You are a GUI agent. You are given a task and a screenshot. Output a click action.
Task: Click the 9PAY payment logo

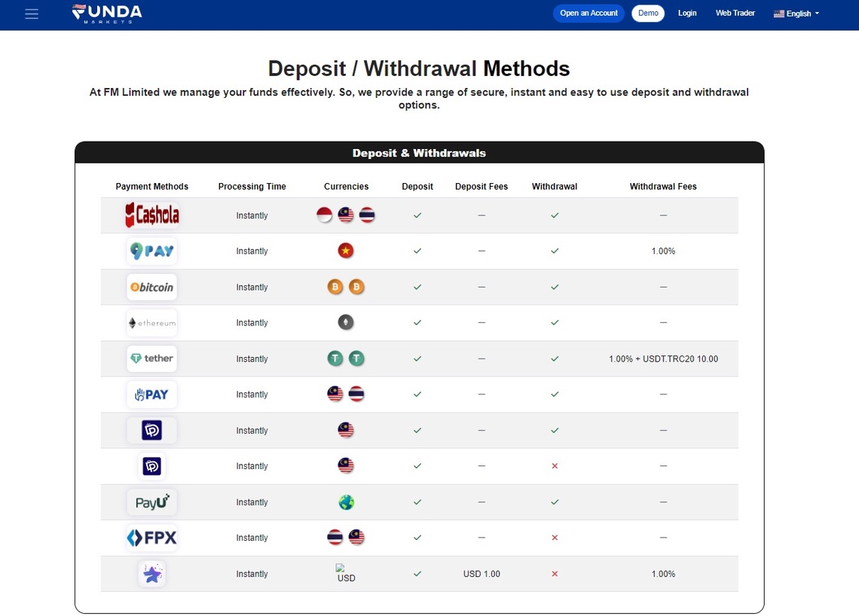point(151,251)
